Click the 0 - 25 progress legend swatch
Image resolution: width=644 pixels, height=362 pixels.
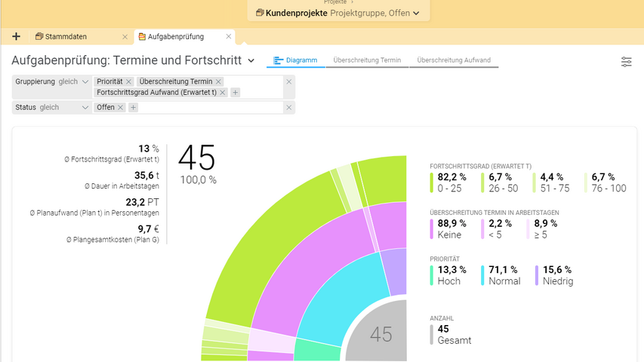pyautogui.click(x=431, y=183)
